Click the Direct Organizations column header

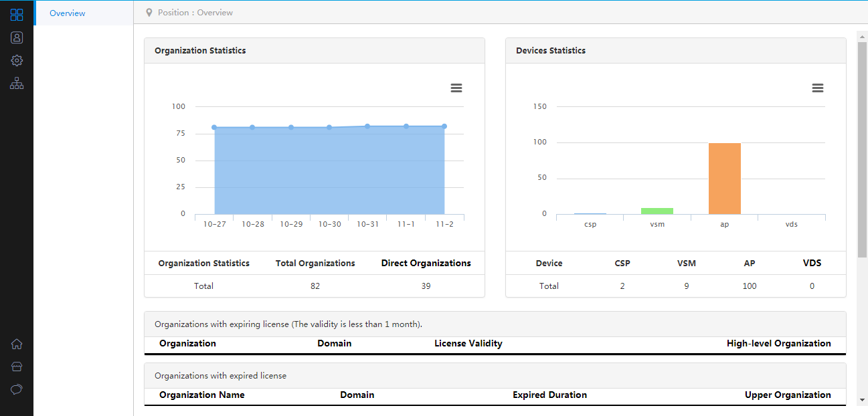pyautogui.click(x=426, y=263)
